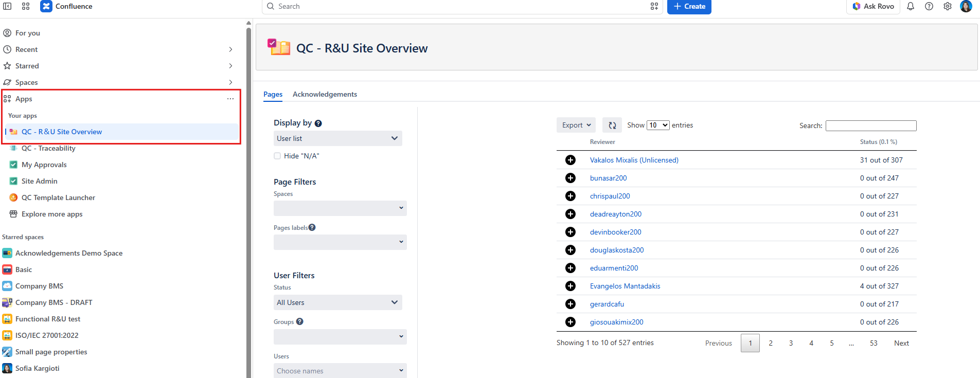
Task: Go to page 2 of entries
Action: (771, 343)
